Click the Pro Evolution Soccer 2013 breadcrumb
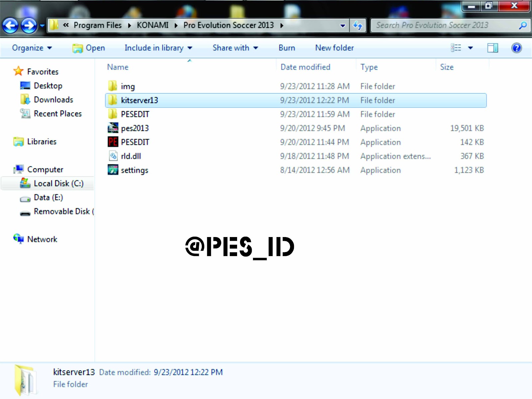 [228, 25]
